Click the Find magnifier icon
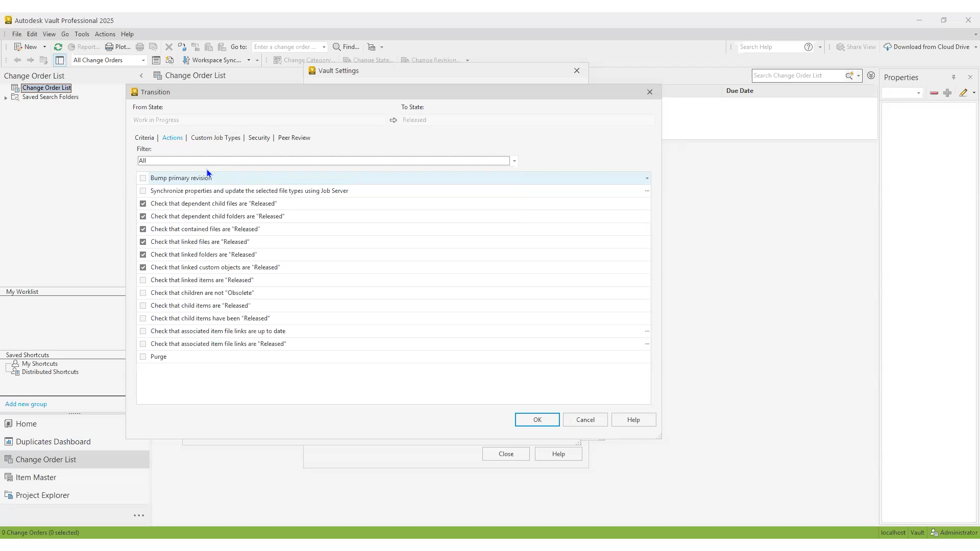The image size is (980, 551). (337, 47)
